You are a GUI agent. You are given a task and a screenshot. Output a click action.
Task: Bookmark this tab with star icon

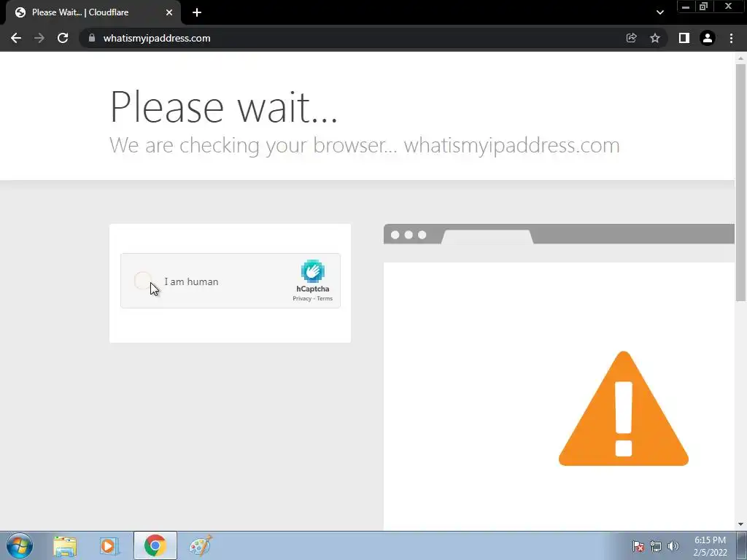tap(655, 38)
